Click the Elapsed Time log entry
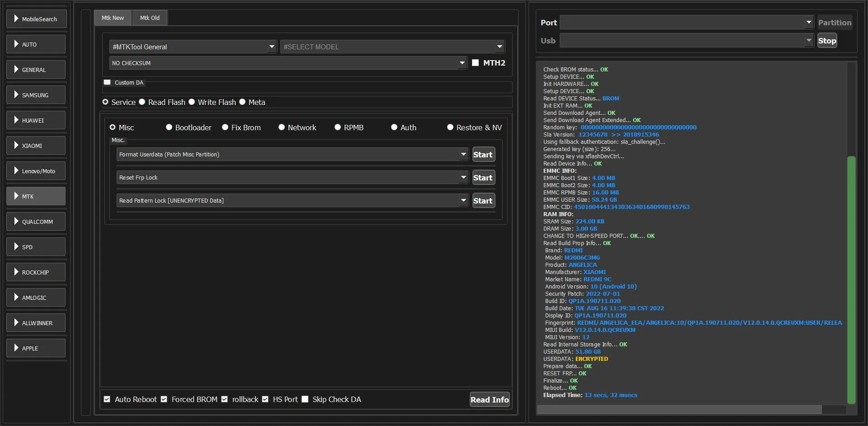 [x=590, y=395]
